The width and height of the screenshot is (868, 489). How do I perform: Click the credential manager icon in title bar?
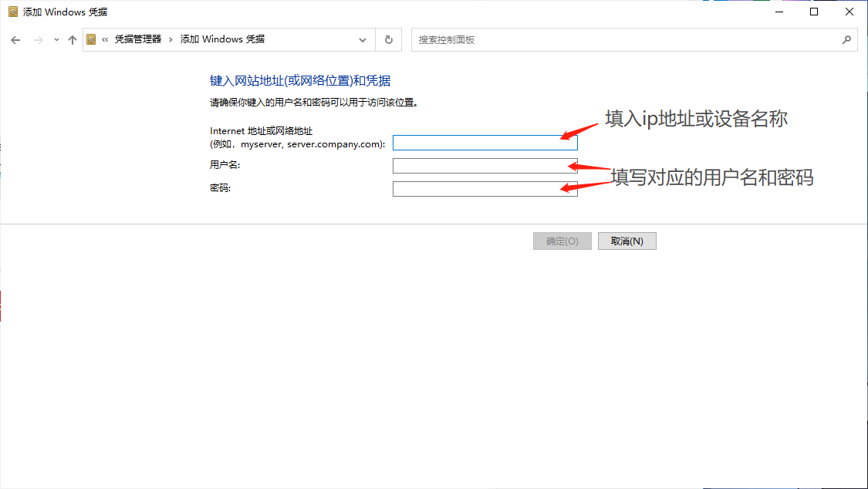coord(12,12)
